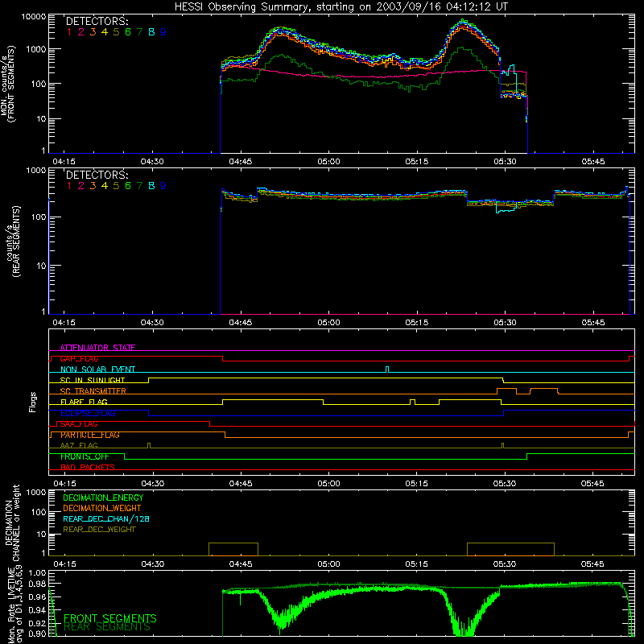Click the NON_SOLAR_EVENT flag label

coord(97,369)
